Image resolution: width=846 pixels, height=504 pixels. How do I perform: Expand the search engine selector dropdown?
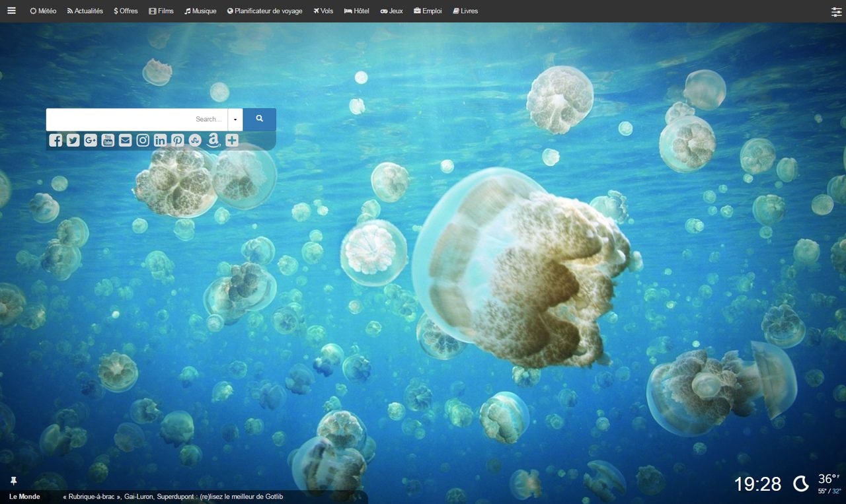235,120
